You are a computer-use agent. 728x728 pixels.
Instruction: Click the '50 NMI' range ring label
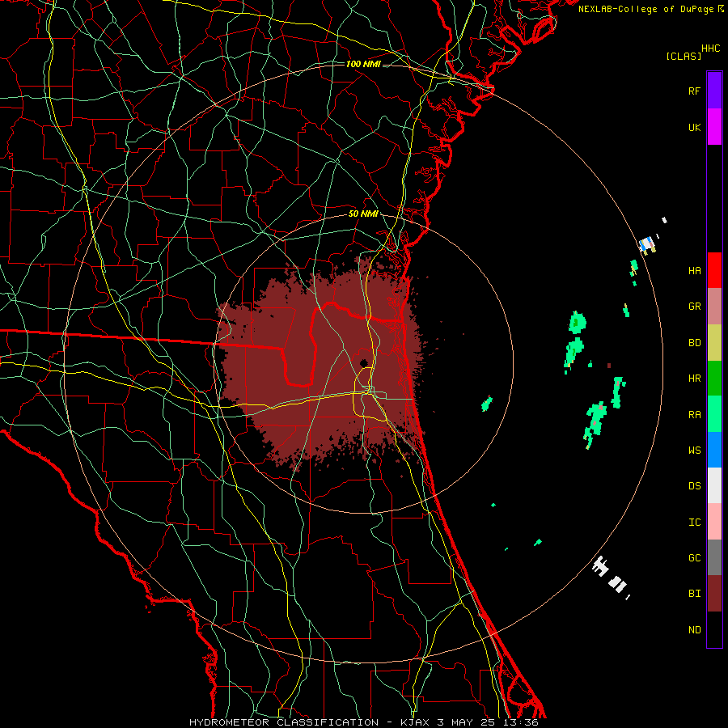point(363,214)
